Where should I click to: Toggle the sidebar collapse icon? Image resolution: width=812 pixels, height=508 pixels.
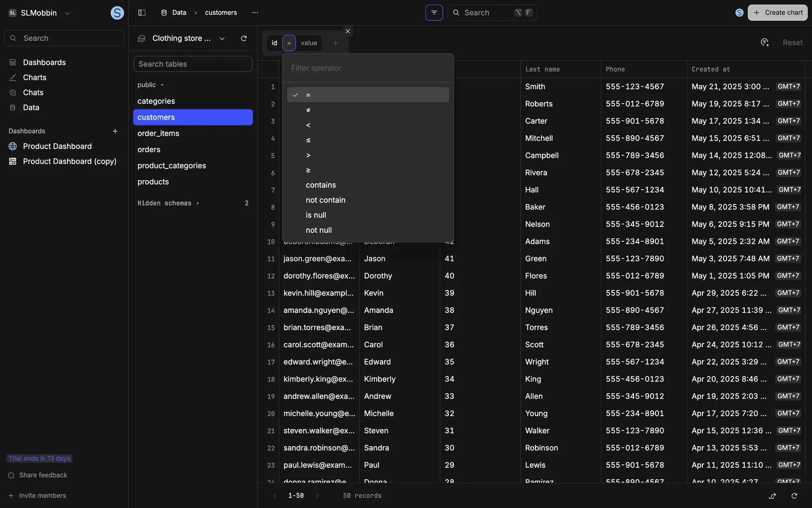(x=142, y=13)
